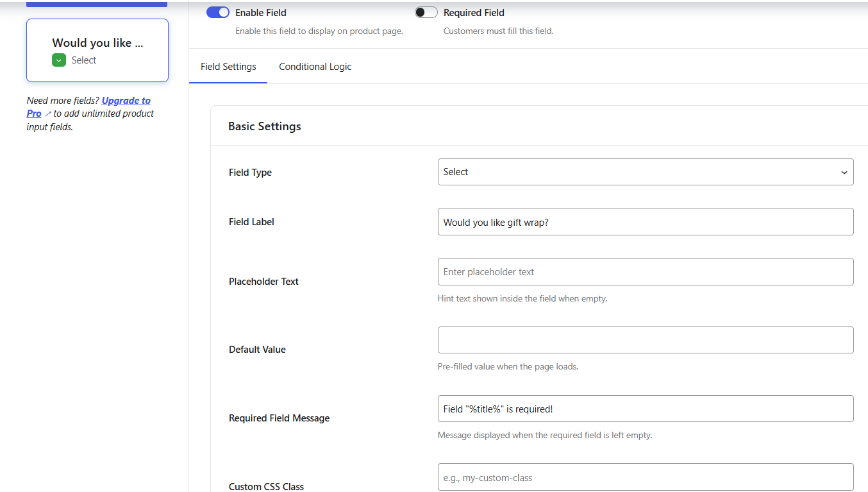Click the 'Enable this field to display' description
The image size is (868, 492).
click(x=319, y=31)
